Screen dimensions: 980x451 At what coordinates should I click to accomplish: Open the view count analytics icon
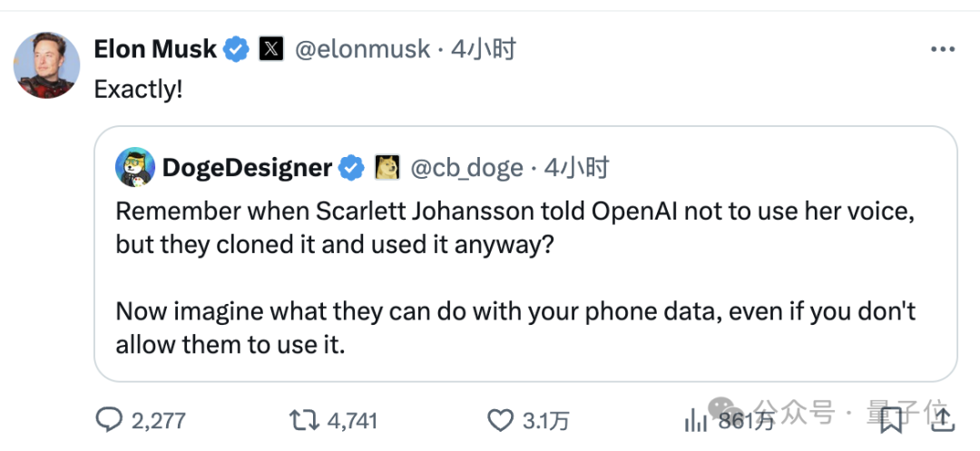point(696,419)
